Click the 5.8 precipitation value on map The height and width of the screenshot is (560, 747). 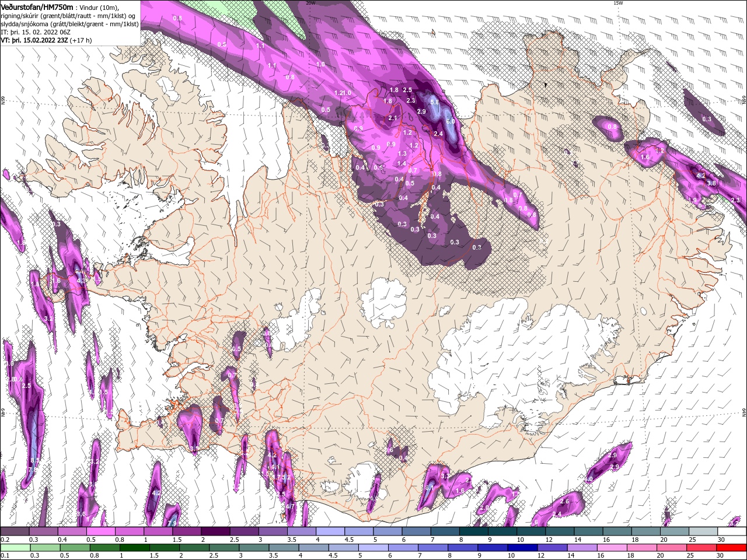tap(434, 102)
